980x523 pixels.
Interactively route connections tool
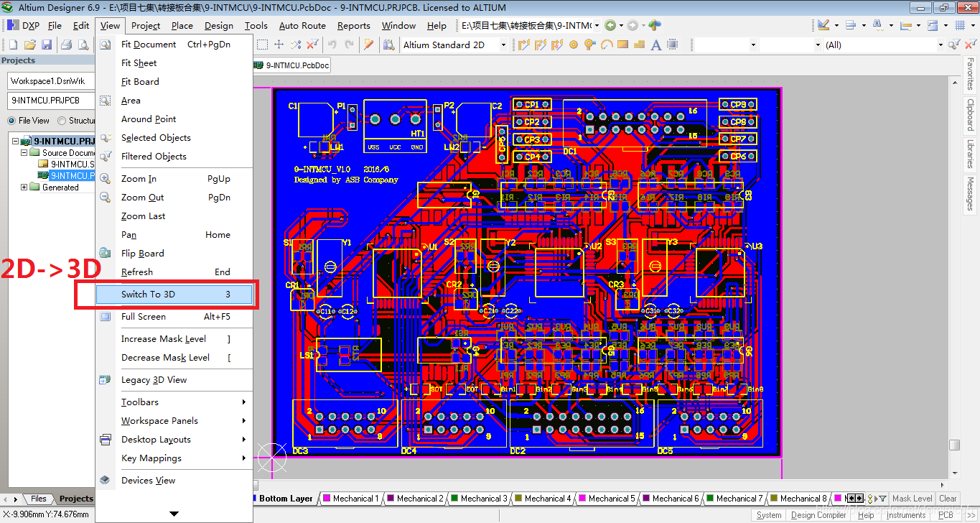(523, 45)
